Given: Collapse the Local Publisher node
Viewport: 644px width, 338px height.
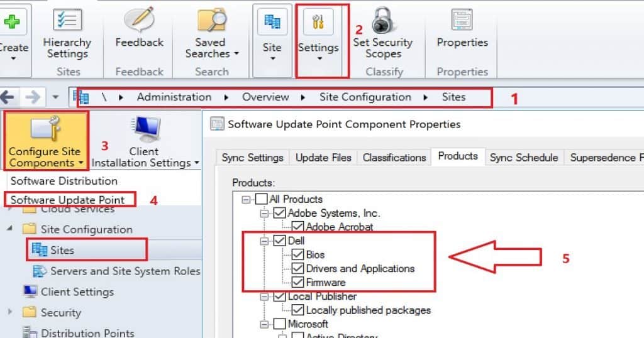Looking at the screenshot, I should pos(264,297).
